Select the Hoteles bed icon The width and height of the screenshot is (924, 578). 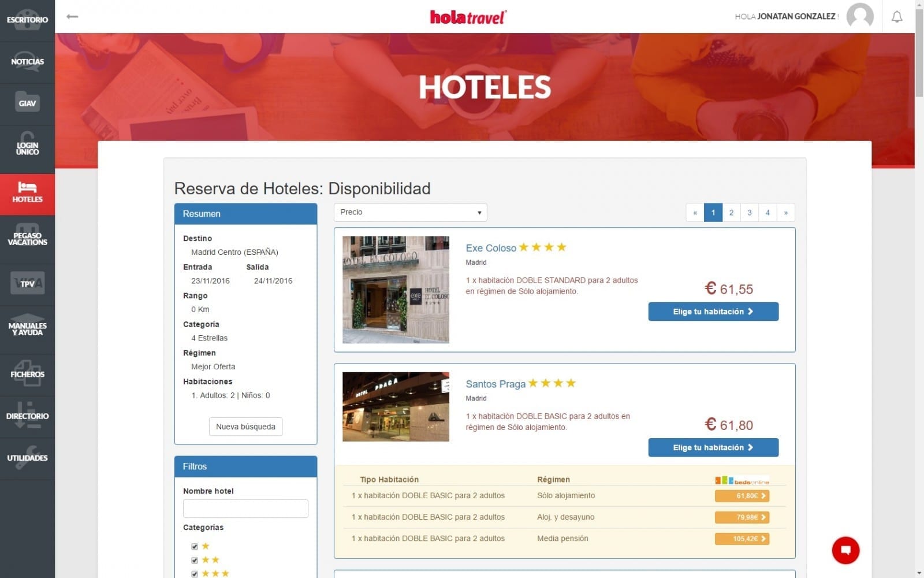[x=27, y=194]
